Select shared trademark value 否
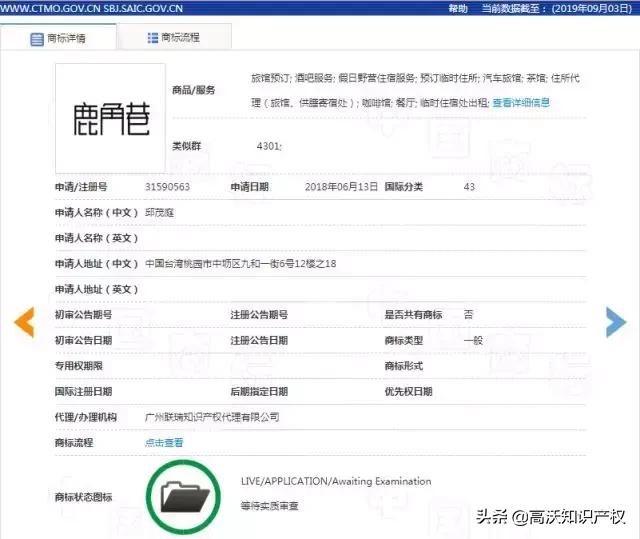Image resolution: width=640 pixels, height=539 pixels. (468, 315)
